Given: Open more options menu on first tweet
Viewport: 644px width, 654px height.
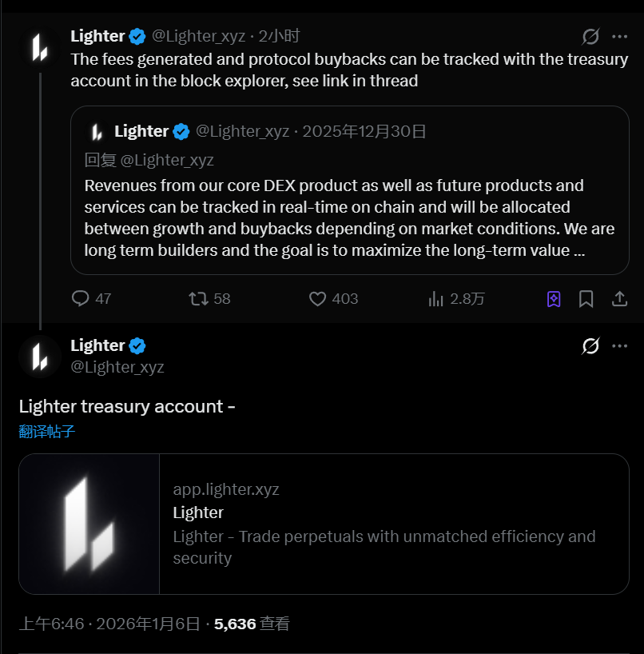Looking at the screenshot, I should click(620, 37).
